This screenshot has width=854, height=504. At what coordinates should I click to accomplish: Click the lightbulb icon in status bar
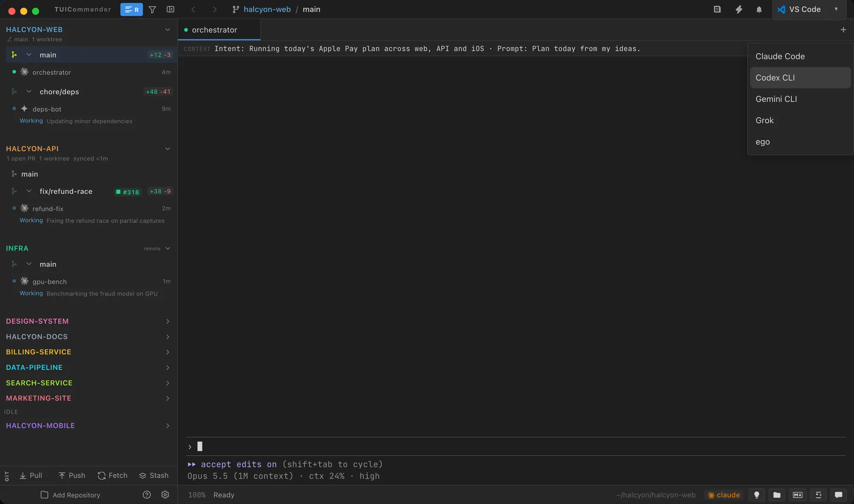757,495
